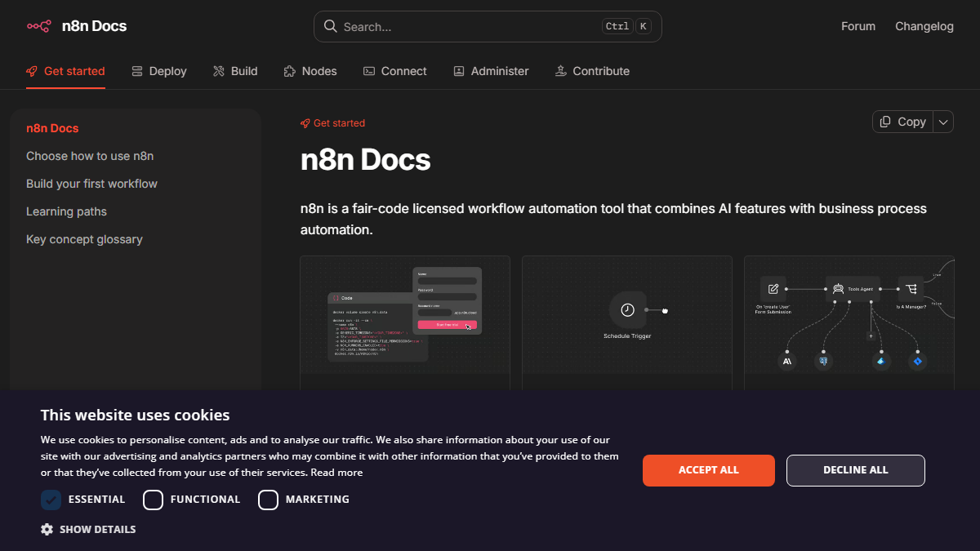
Task: Click the hand icon beside Contribute
Action: [x=560, y=71]
